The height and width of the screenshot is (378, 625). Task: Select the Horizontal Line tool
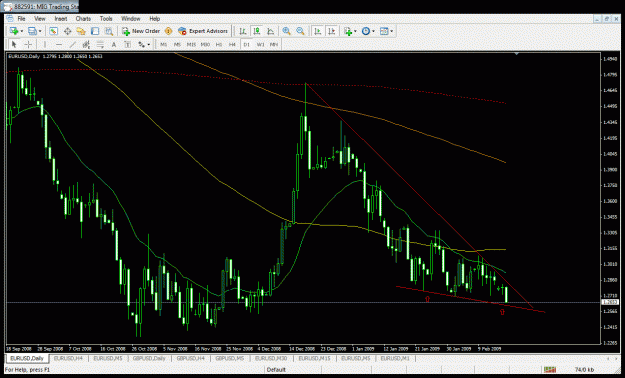pos(59,44)
